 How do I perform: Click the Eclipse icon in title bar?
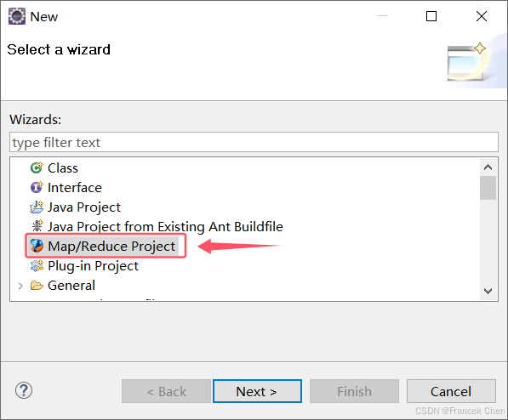pos(17,16)
